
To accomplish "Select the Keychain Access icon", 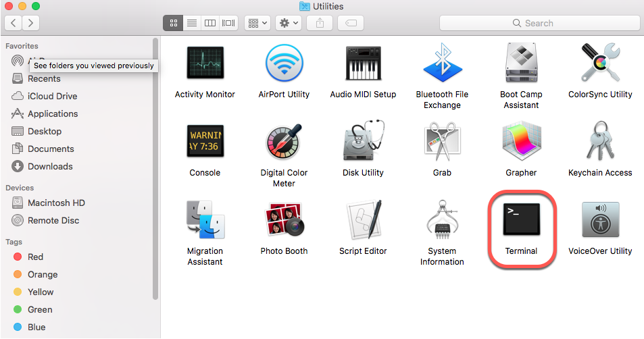I will pos(600,140).
